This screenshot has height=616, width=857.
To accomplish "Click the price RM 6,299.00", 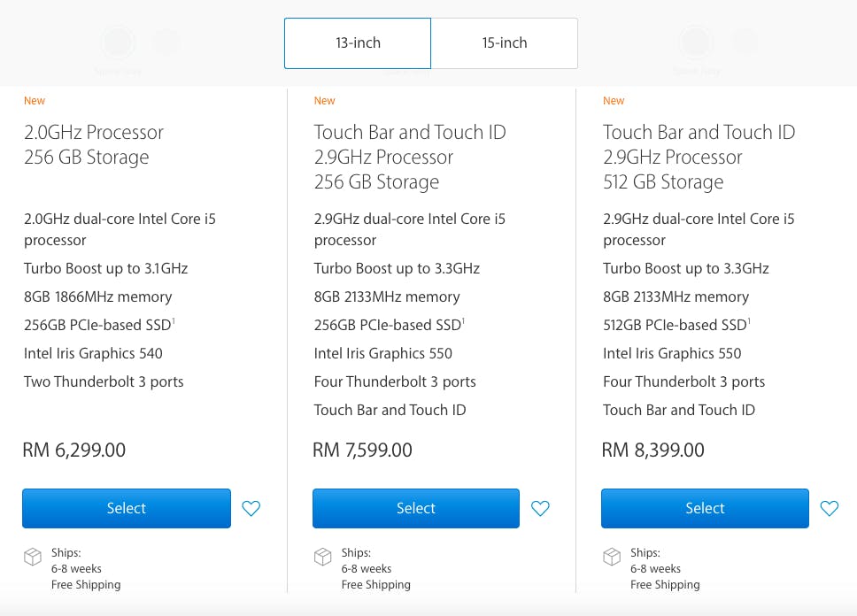I will pyautogui.click(x=74, y=450).
